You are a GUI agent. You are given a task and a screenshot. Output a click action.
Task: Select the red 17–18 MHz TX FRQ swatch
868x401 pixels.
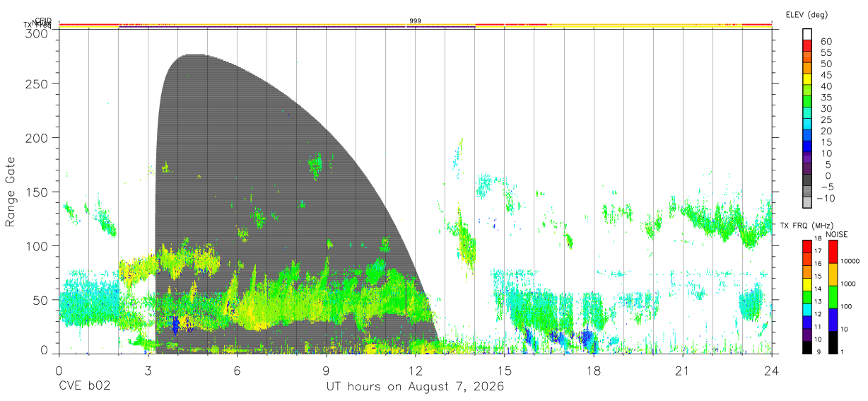(x=807, y=246)
